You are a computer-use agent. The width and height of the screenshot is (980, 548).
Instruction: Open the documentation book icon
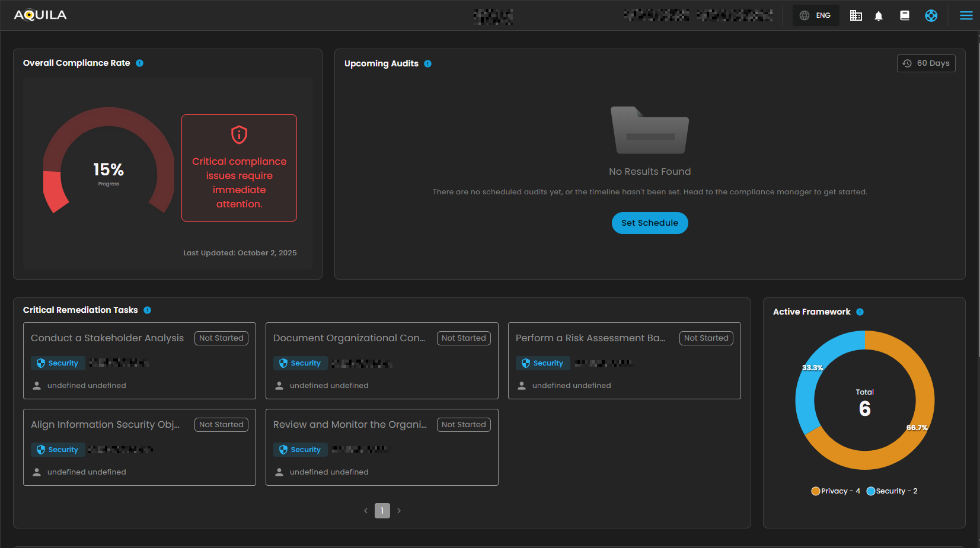coord(905,16)
